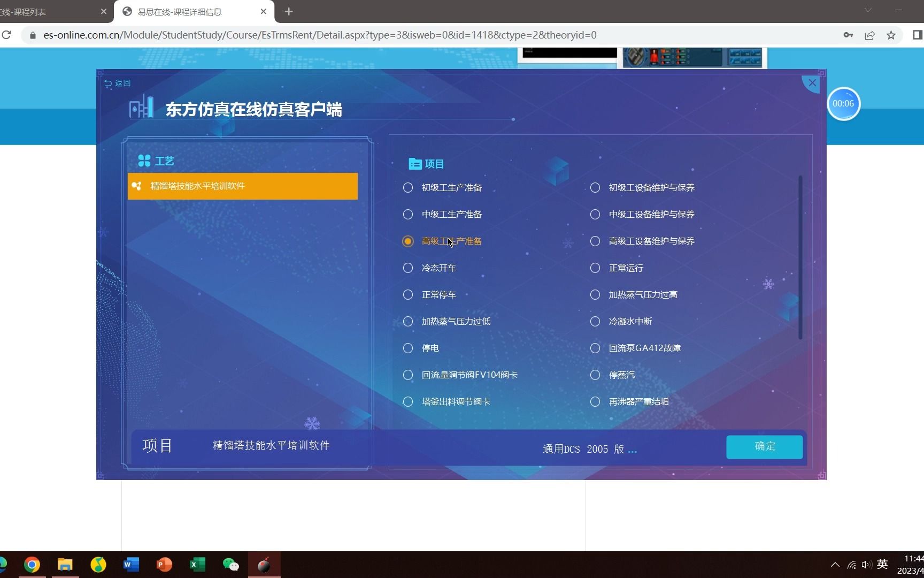This screenshot has width=924, height=578.
Task: Click the 返回 back link
Action: point(118,83)
